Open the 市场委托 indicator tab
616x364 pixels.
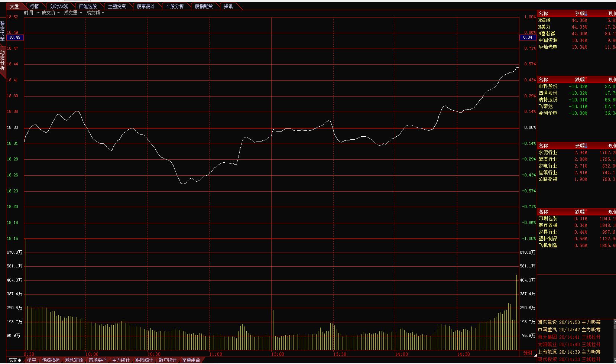(x=98, y=360)
